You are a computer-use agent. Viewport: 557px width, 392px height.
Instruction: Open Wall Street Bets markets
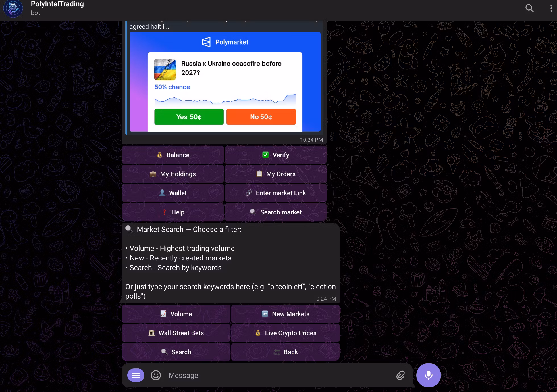(176, 333)
